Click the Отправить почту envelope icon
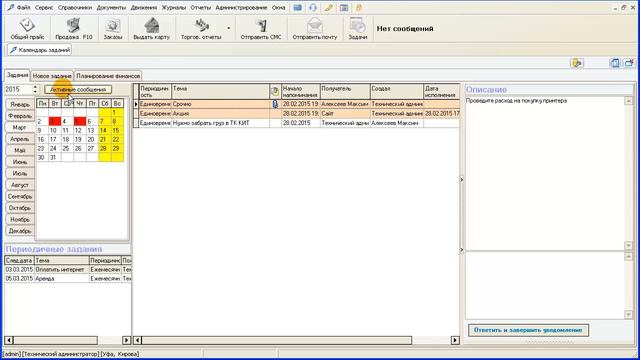640x360 pixels. click(315, 29)
